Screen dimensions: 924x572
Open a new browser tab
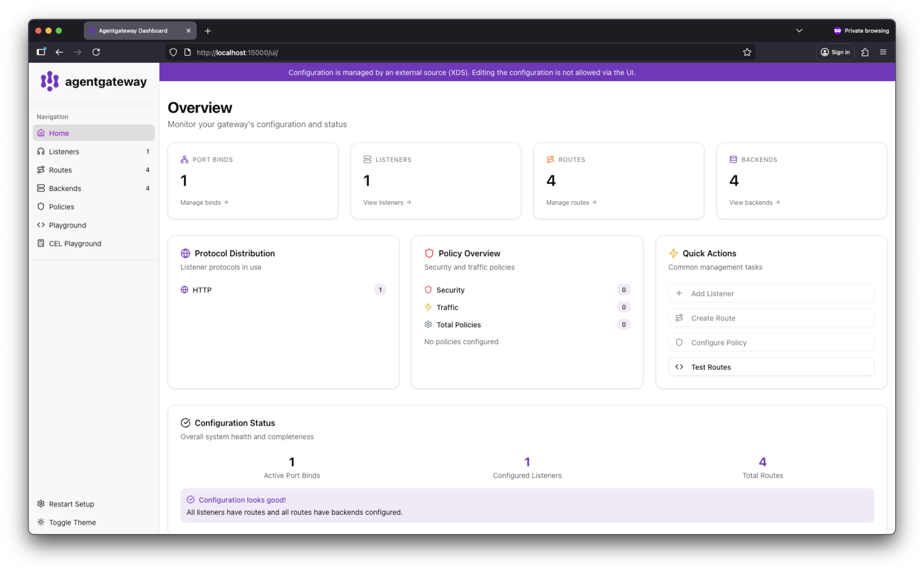(x=208, y=31)
